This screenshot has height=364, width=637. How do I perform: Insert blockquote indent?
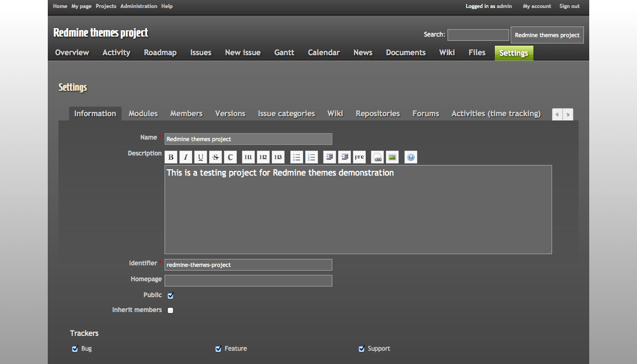(330, 157)
